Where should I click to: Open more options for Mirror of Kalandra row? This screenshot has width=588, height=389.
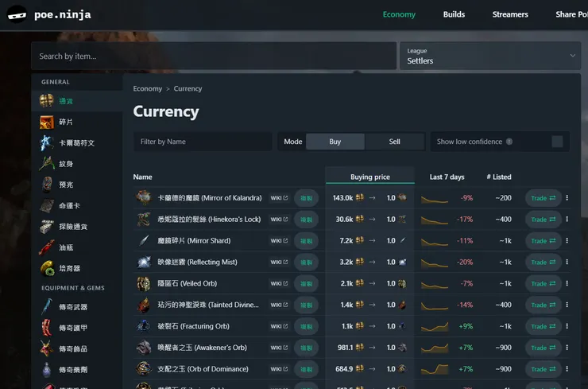pyautogui.click(x=567, y=197)
